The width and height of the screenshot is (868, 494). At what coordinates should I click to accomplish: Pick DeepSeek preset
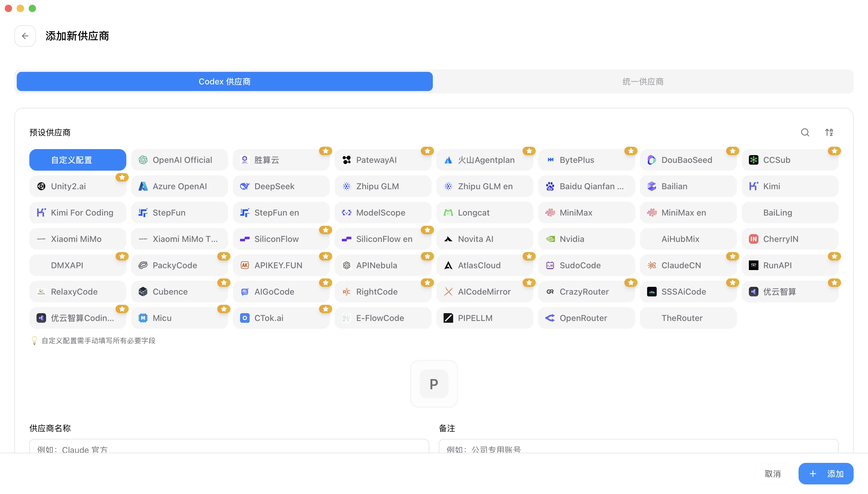click(281, 186)
